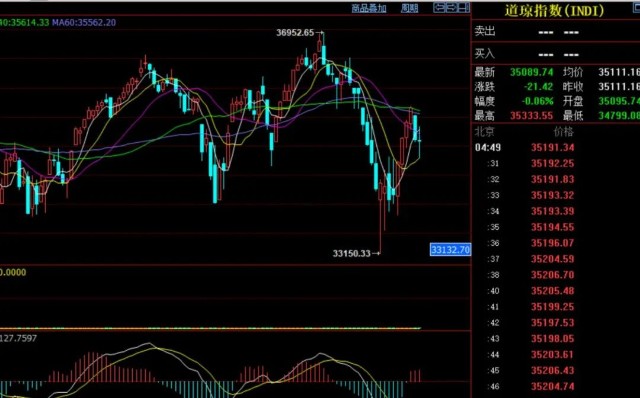Click the 涨跌 value -21.42
This screenshot has height=398, width=640.
538,87
